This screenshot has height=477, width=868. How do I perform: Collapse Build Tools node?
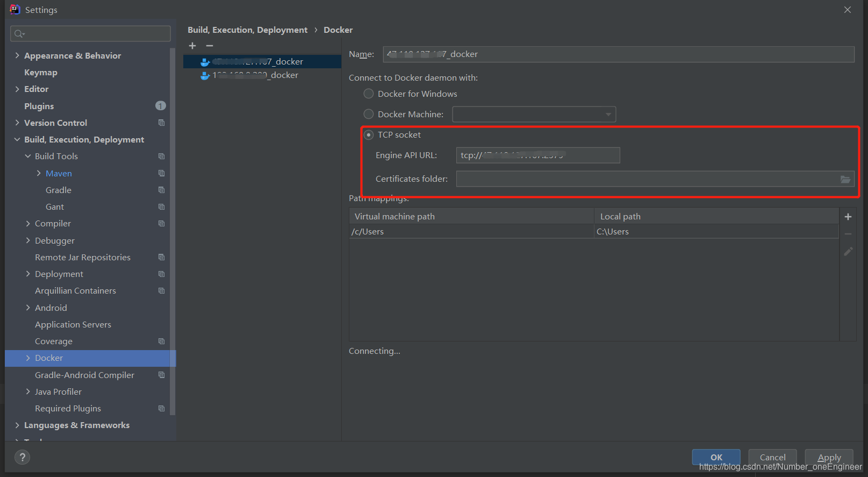(28, 156)
